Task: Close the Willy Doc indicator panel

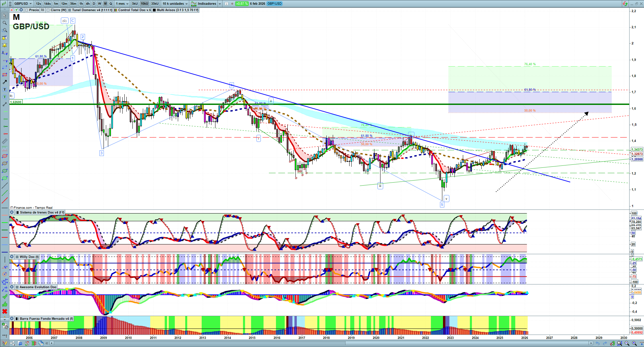Action: [x=12, y=257]
